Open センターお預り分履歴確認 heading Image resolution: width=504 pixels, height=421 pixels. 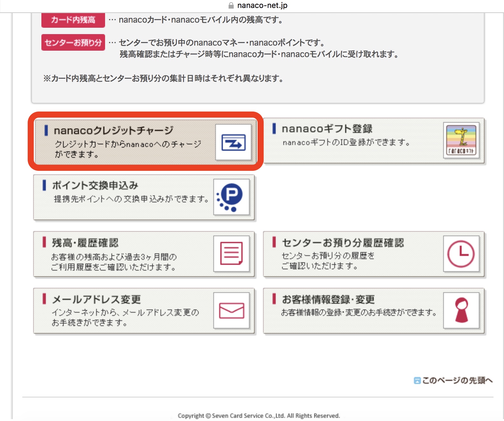(343, 243)
